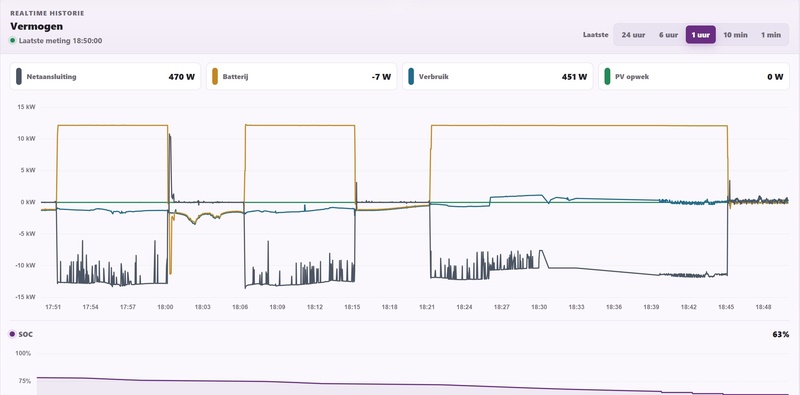This screenshot has width=800, height=395.
Task: Select the 24 uur time range
Action: pyautogui.click(x=633, y=35)
